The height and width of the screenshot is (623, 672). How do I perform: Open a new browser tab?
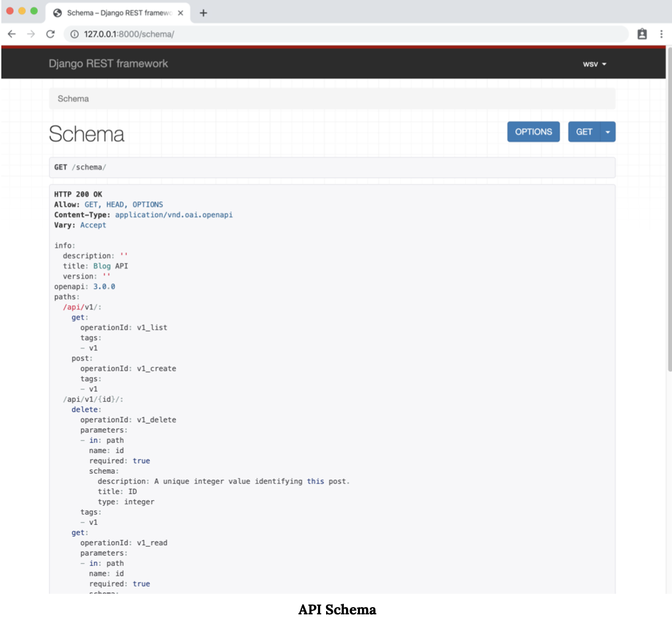click(203, 13)
